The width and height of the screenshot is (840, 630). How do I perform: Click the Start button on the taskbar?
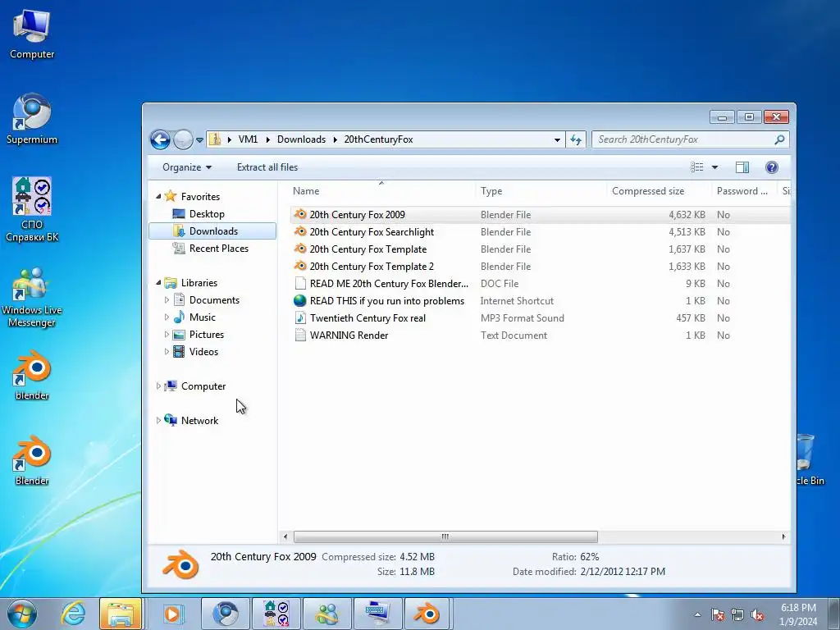tap(22, 614)
